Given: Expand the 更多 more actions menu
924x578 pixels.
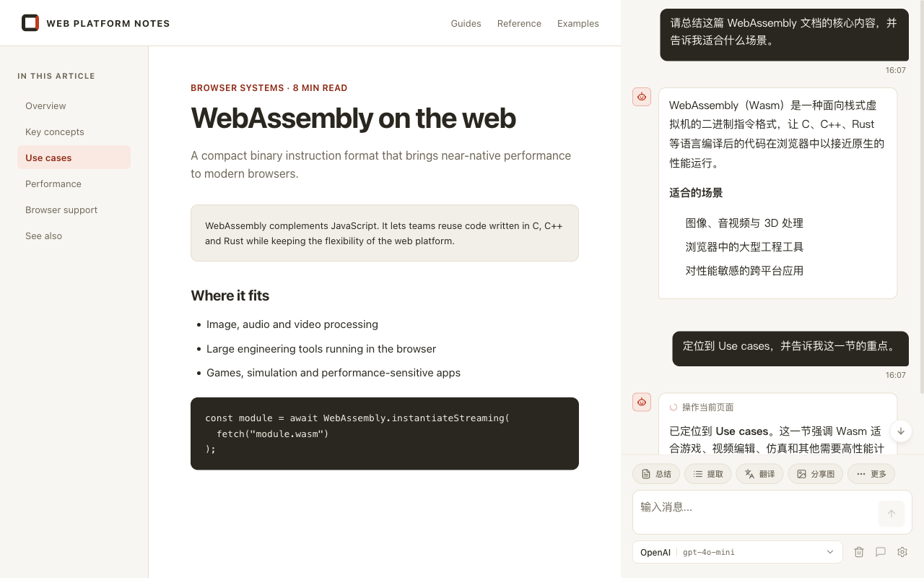Looking at the screenshot, I should (x=871, y=474).
